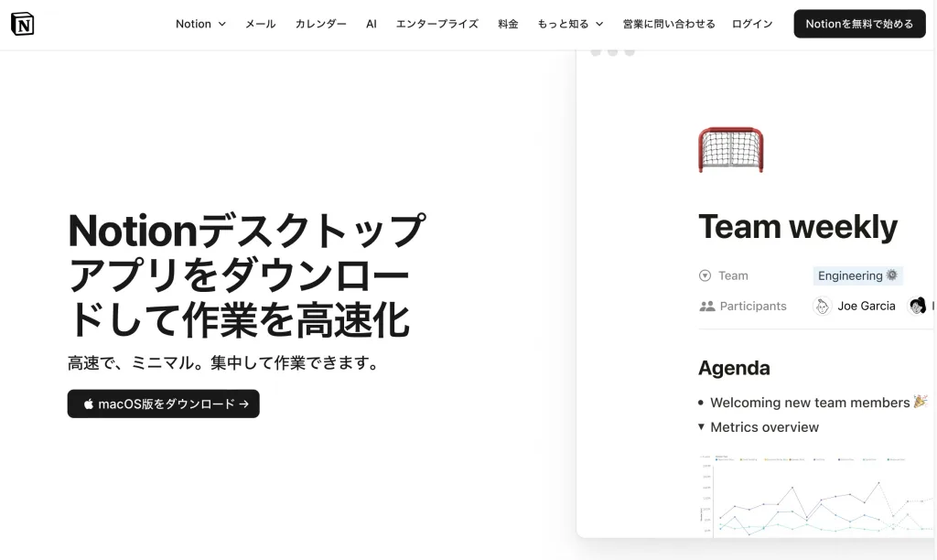The height and width of the screenshot is (560, 937).
Task: Click the hockey goal net page icon
Action: tap(730, 149)
